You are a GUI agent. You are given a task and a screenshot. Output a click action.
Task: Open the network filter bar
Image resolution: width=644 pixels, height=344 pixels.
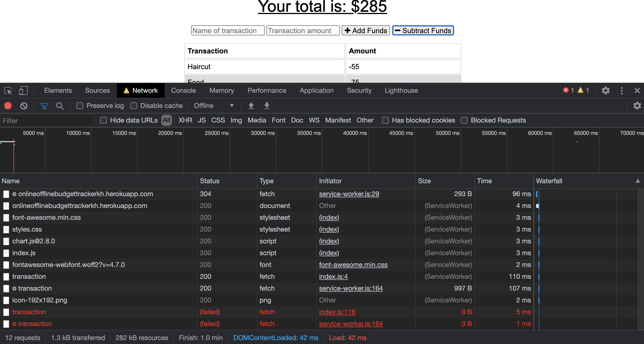coord(44,106)
